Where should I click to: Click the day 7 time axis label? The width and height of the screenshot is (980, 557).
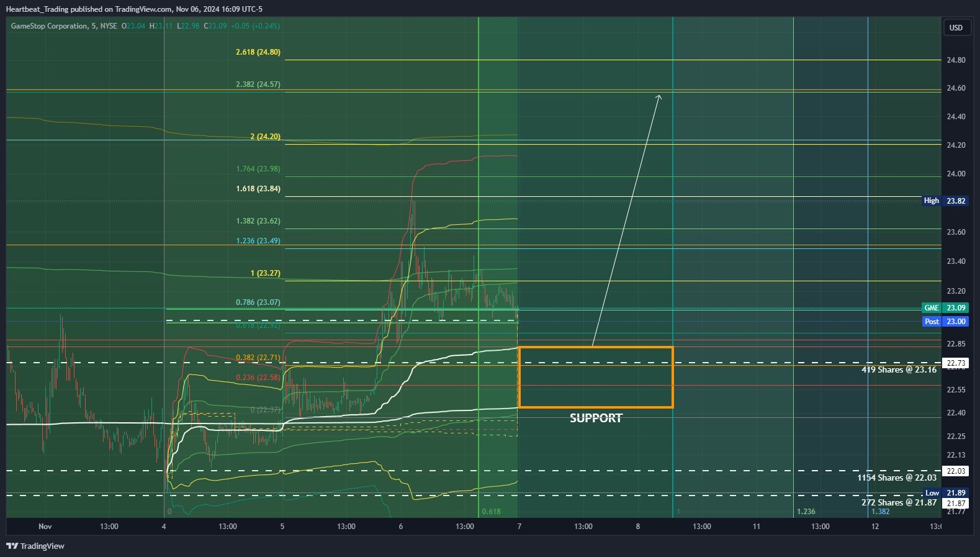click(519, 527)
